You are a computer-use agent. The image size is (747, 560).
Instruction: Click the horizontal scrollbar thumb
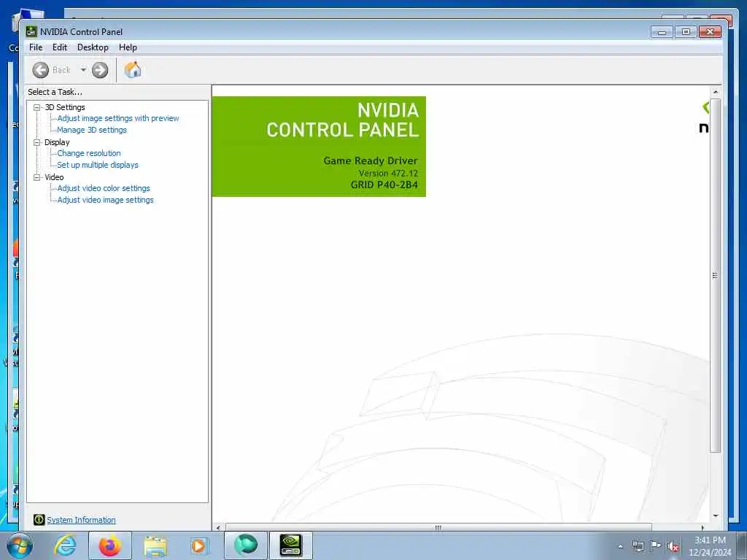(438, 527)
